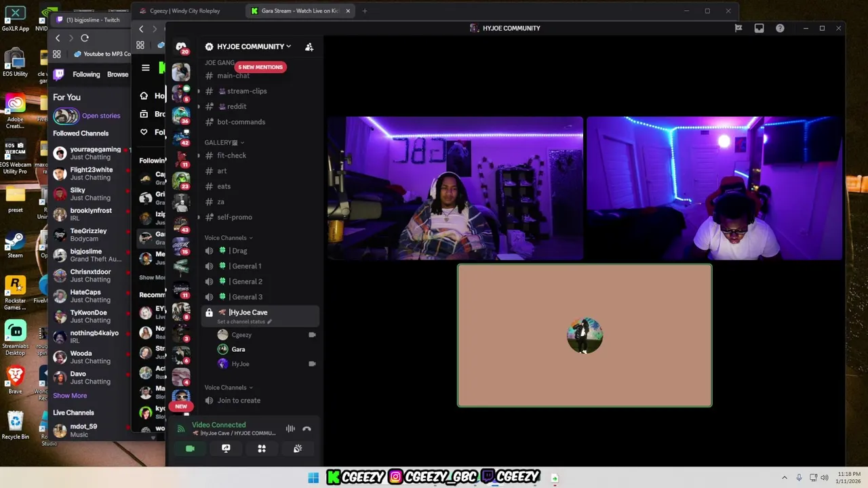Disconnect from the HyJoe Cave voice call
Viewport: 868px width, 488px height.
pos(307,428)
